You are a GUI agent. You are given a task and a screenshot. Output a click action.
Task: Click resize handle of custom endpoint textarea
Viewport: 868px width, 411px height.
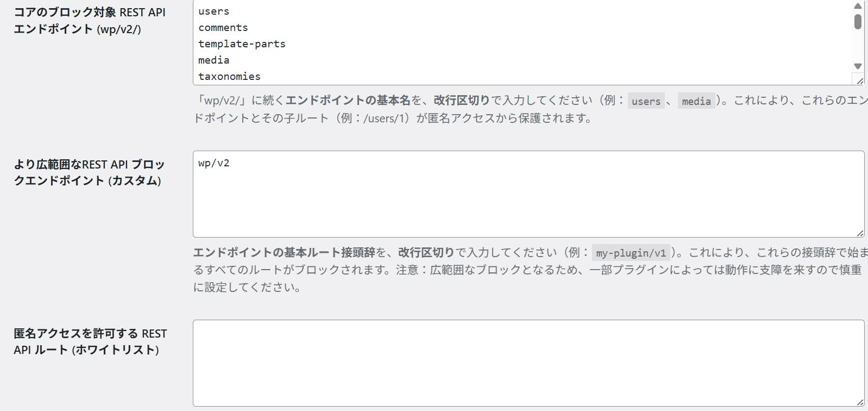(x=859, y=233)
